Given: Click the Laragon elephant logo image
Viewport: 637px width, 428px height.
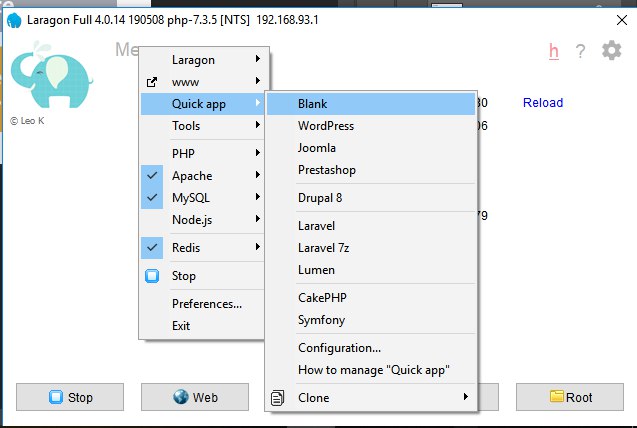Looking at the screenshot, I should coord(52,75).
